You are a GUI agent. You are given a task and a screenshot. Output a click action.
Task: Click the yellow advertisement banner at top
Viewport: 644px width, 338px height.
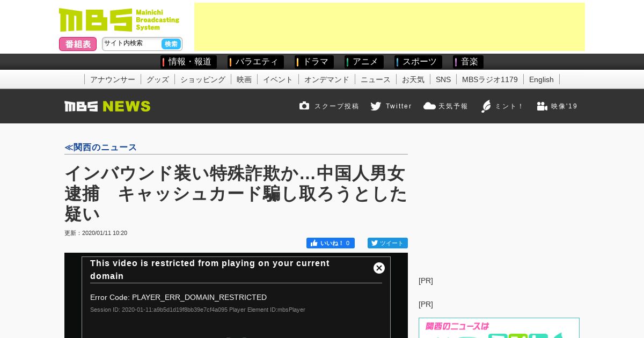coord(390,27)
